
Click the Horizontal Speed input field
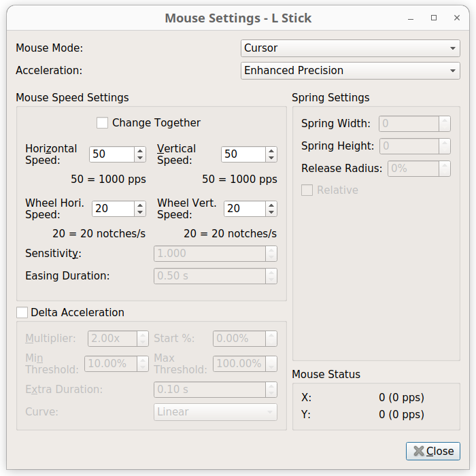pyautogui.click(x=112, y=154)
